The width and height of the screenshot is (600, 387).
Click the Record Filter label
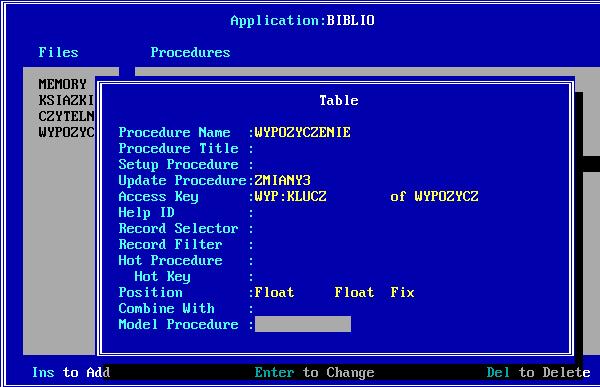click(x=170, y=245)
